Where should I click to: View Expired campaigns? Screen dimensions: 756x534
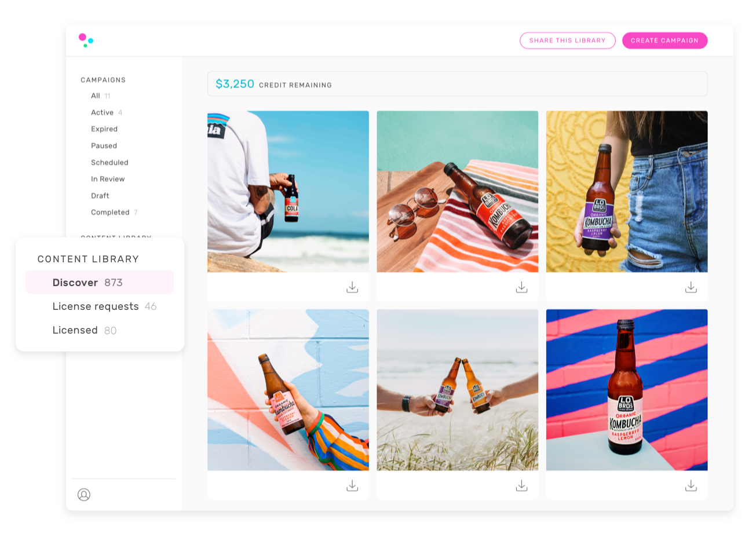104,129
